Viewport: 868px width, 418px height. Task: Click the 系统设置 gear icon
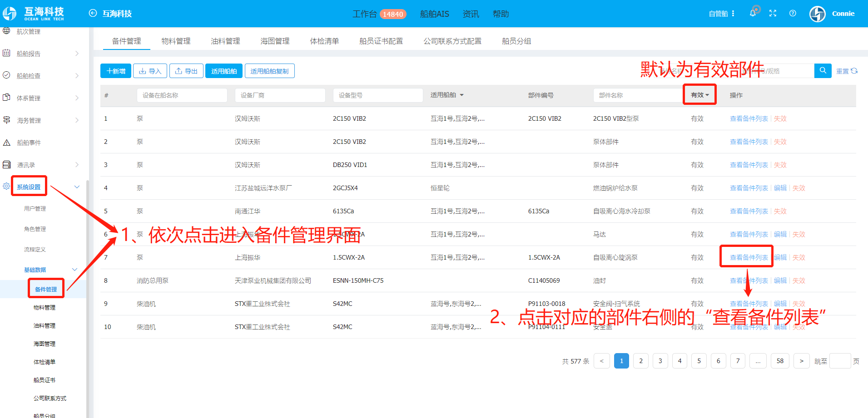click(6, 186)
